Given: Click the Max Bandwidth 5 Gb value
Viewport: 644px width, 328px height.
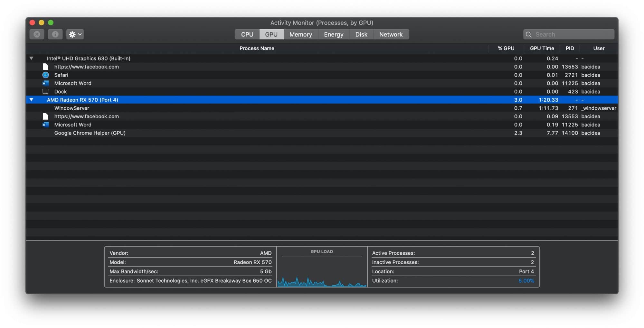Looking at the screenshot, I should pyautogui.click(x=266, y=271).
